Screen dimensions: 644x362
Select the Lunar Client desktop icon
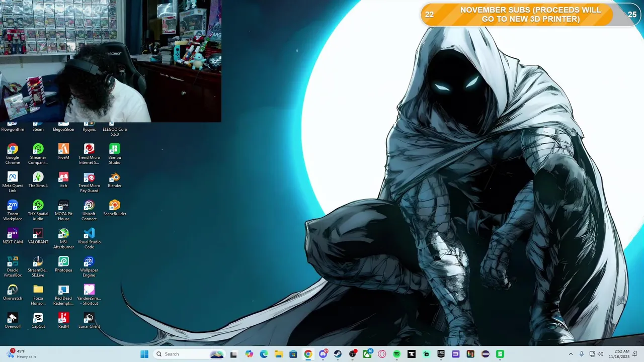click(x=89, y=320)
